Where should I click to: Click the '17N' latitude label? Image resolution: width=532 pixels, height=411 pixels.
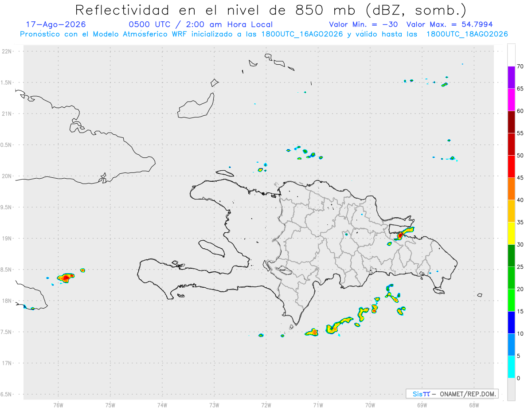coord(8,363)
